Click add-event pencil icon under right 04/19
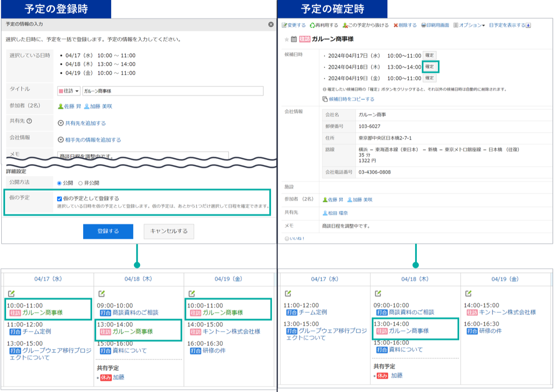554x392 pixels. (x=468, y=293)
